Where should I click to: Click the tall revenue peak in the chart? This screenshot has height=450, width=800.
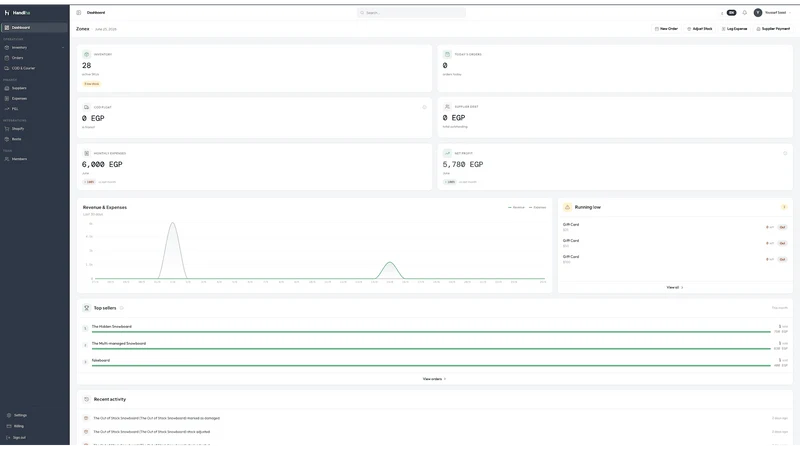[172, 223]
